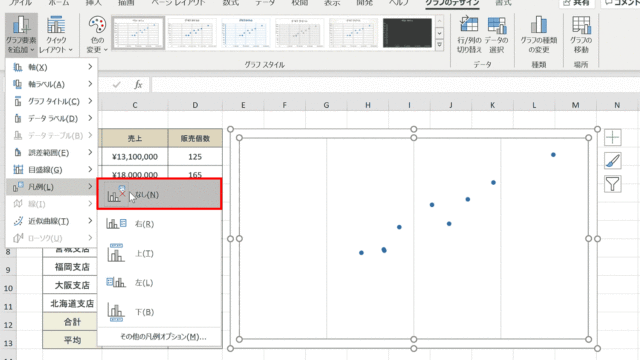640x360 pixels.
Task: Click the topmost scatter data point
Action: tap(553, 155)
